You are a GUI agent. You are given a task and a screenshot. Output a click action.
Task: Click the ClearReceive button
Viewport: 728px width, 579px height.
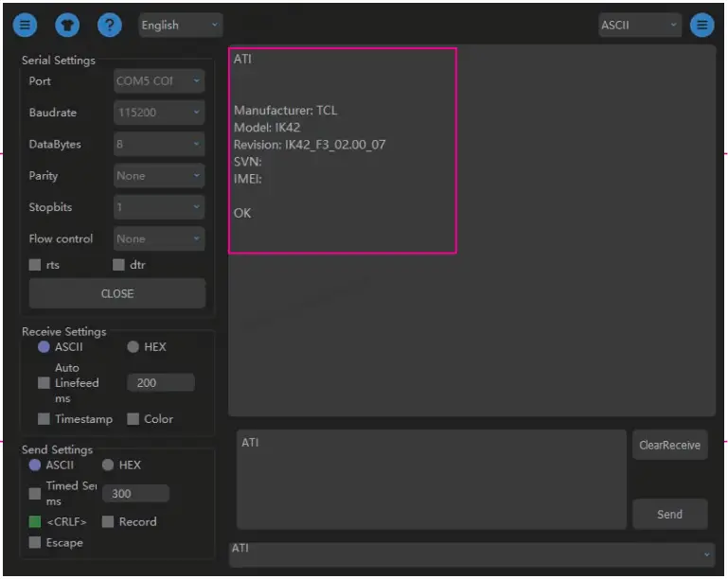click(x=669, y=445)
